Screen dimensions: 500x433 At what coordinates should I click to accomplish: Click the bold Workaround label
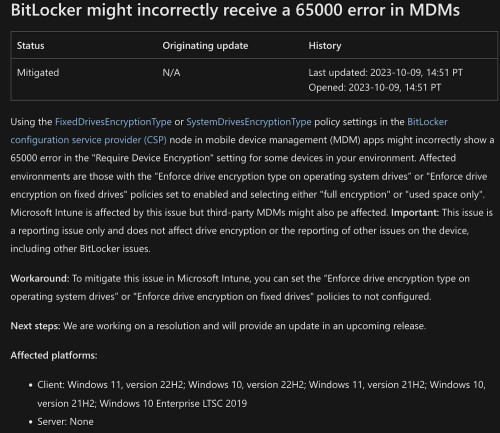[x=40, y=278]
